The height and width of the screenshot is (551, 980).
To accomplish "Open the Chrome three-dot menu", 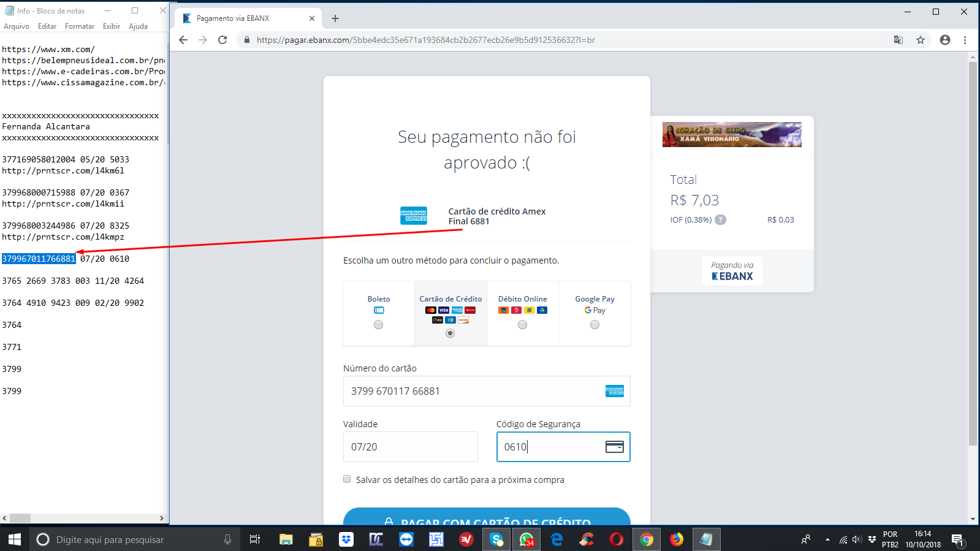I will (x=965, y=40).
